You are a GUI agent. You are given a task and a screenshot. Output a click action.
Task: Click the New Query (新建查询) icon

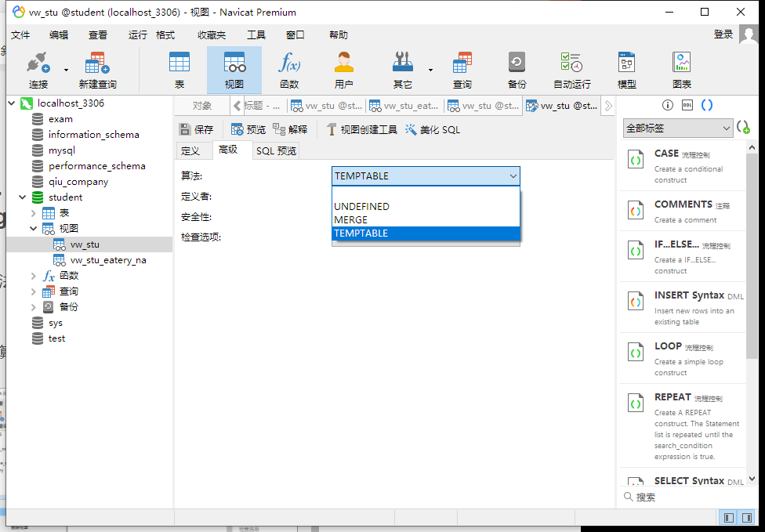[x=97, y=71]
